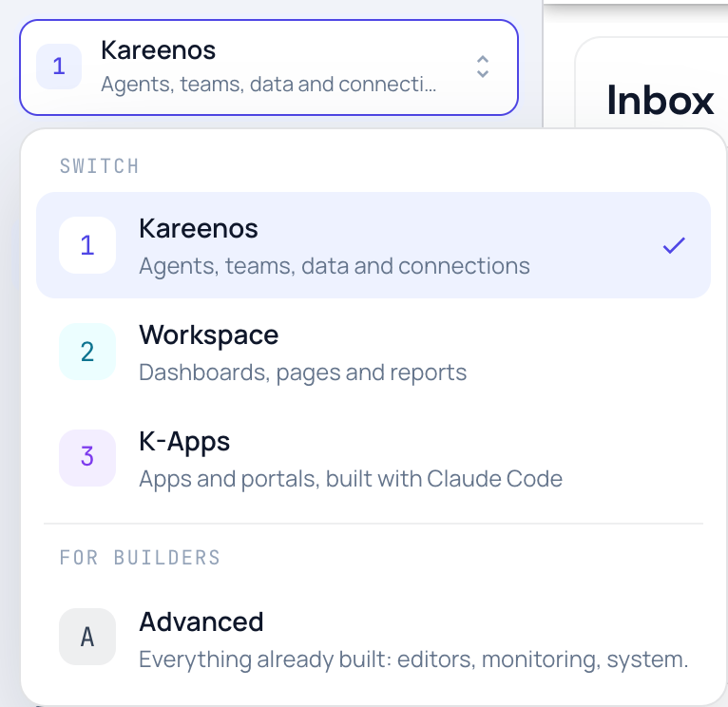Click 'Everything already built' description text

click(x=413, y=659)
